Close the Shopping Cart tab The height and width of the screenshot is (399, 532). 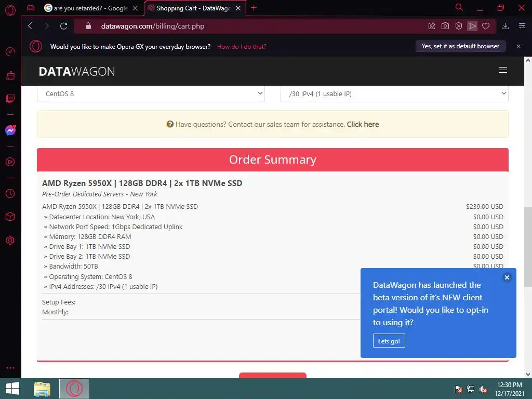pyautogui.click(x=238, y=8)
